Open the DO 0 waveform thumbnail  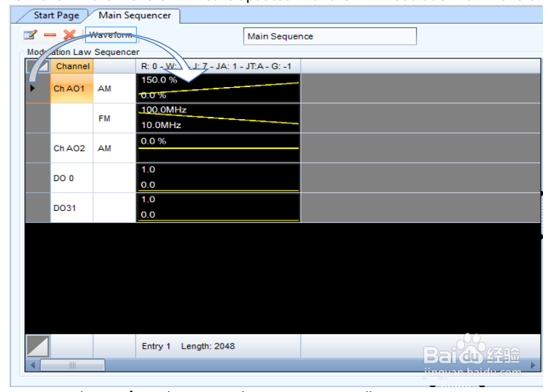coord(219,178)
